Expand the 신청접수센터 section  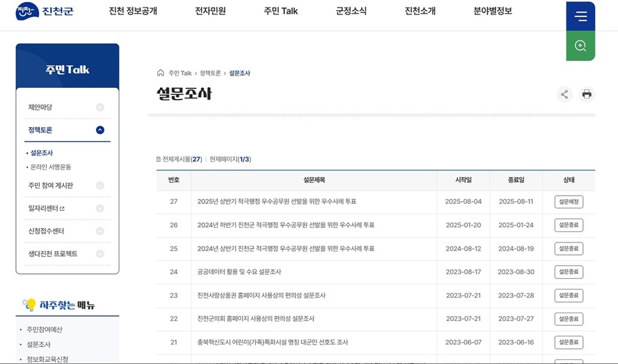pos(100,231)
